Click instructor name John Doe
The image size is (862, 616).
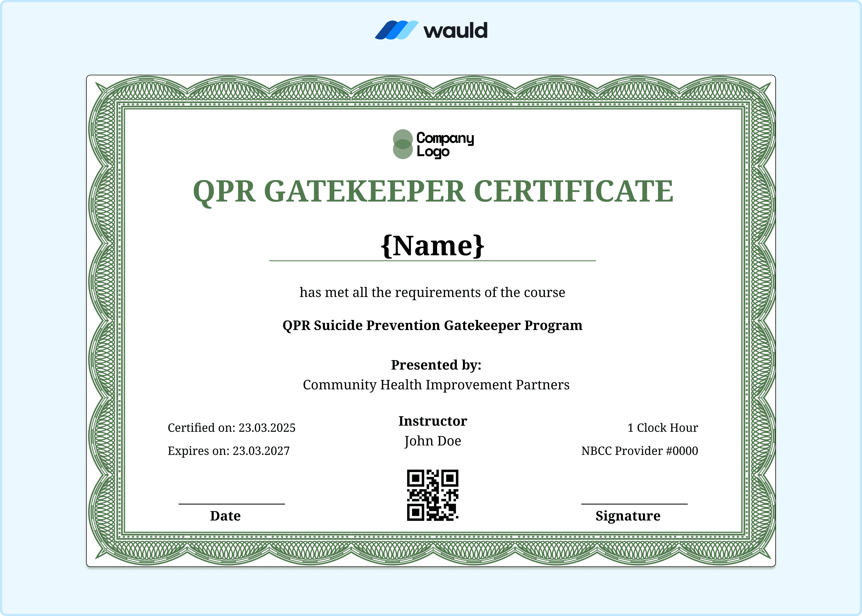(433, 441)
